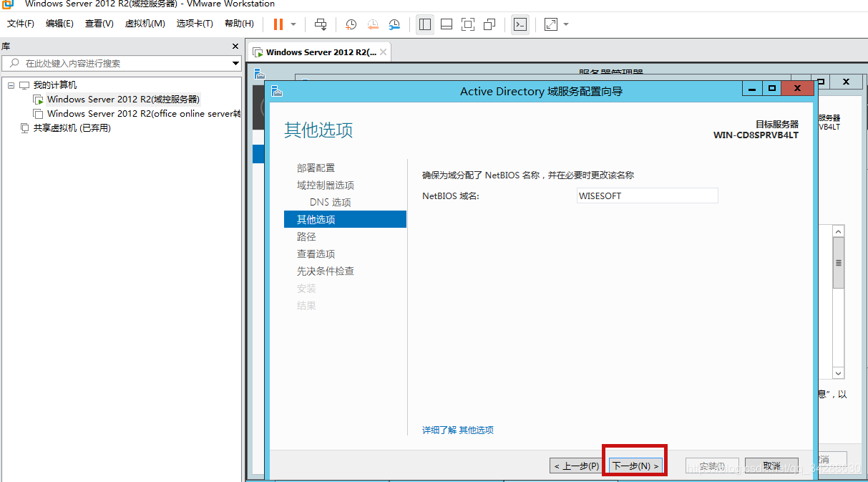Close the background Server Manager window
The width and height of the screenshot is (868, 482).
point(846,82)
